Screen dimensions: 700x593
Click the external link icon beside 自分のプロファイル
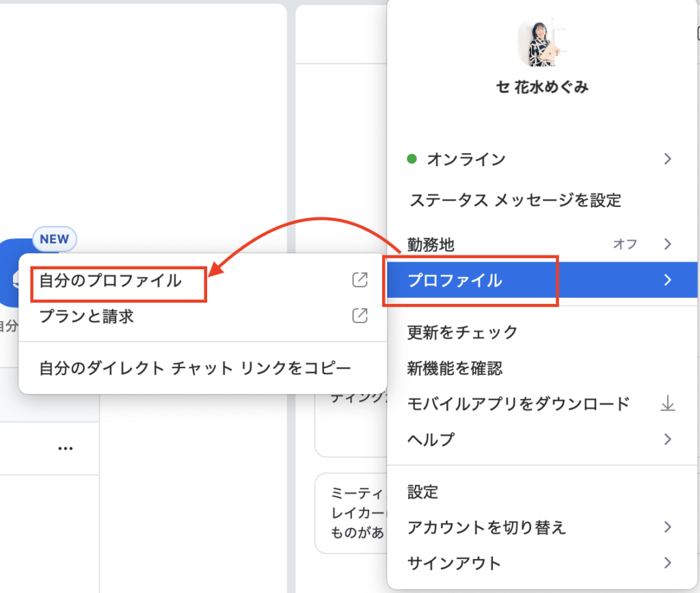click(360, 280)
